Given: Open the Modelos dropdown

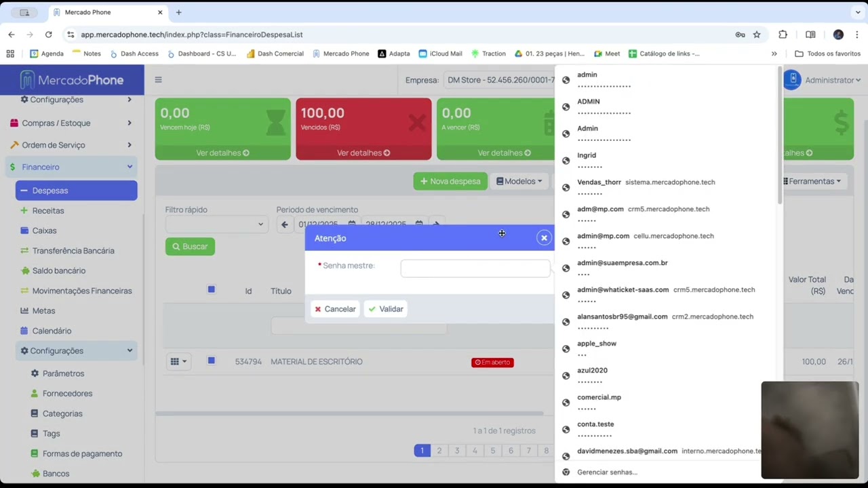Looking at the screenshot, I should [519, 181].
